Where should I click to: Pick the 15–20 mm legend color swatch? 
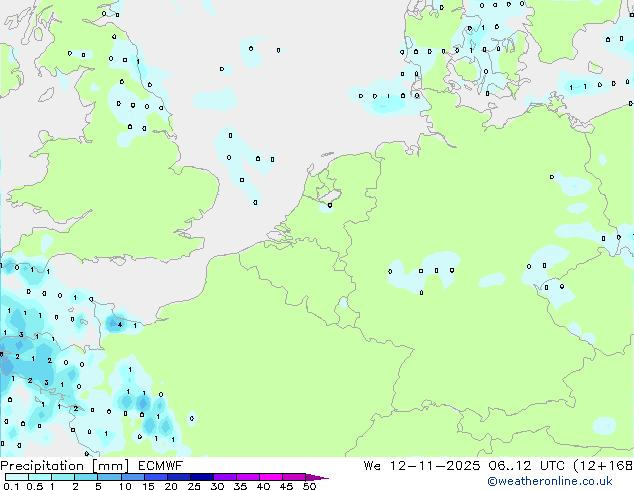(155, 477)
